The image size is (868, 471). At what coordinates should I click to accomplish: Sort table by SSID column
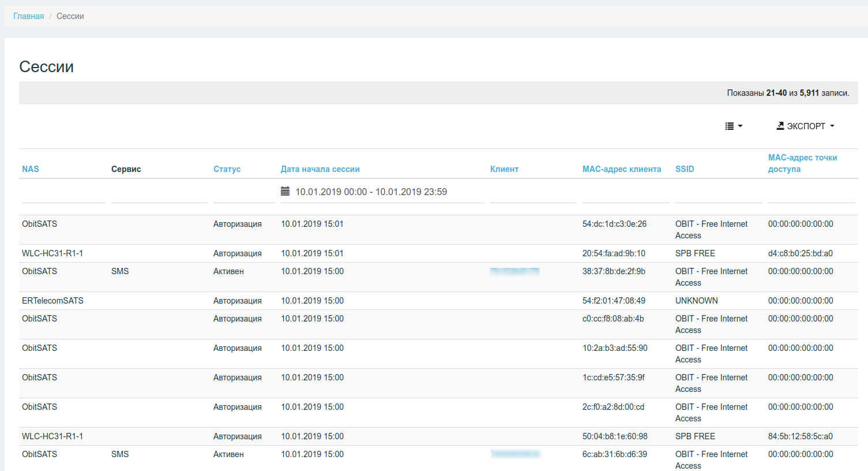click(x=685, y=169)
